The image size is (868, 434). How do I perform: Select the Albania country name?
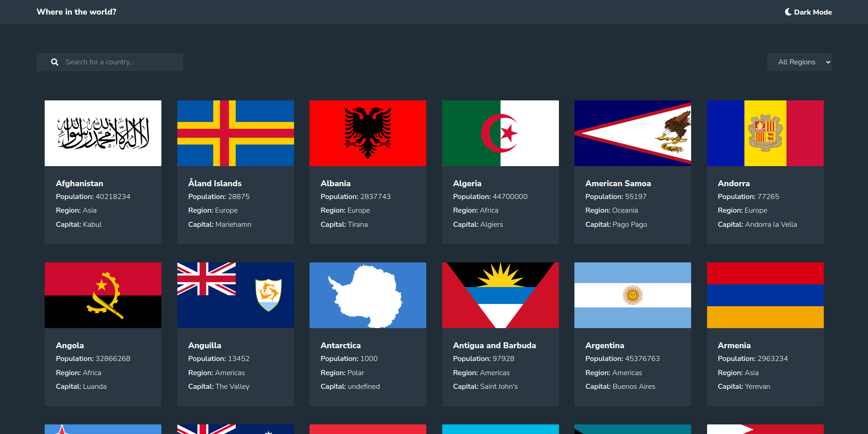click(x=336, y=183)
